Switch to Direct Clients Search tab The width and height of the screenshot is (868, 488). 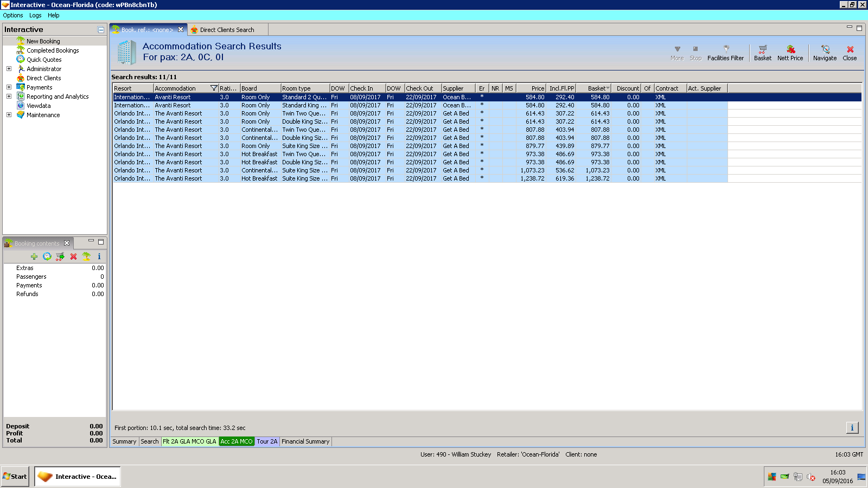click(x=226, y=30)
